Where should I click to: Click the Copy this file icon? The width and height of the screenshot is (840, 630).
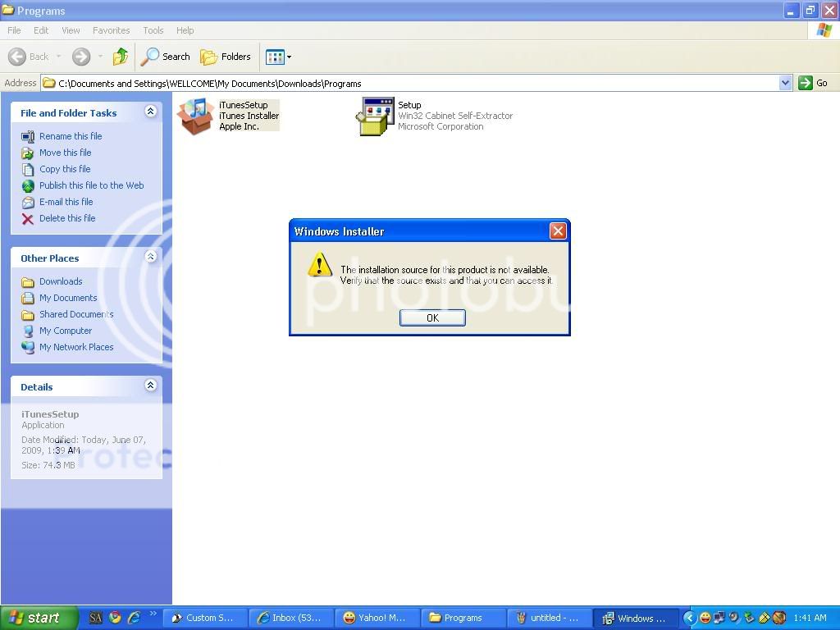point(28,170)
